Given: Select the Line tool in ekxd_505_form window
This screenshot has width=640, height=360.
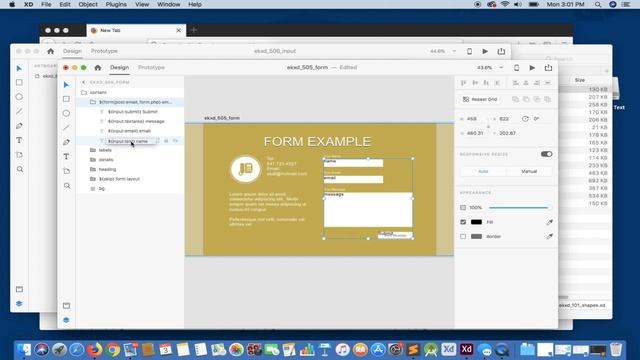Looking at the screenshot, I should point(66,127).
